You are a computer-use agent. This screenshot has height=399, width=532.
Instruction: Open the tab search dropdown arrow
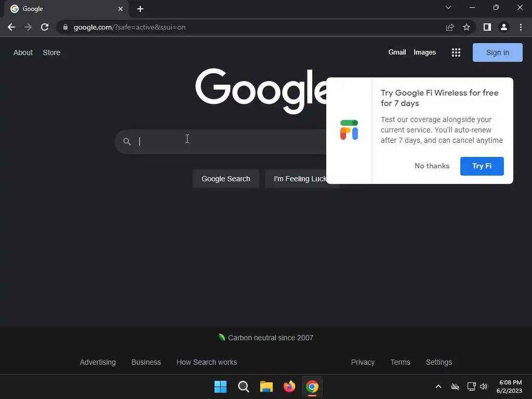pos(448,7)
